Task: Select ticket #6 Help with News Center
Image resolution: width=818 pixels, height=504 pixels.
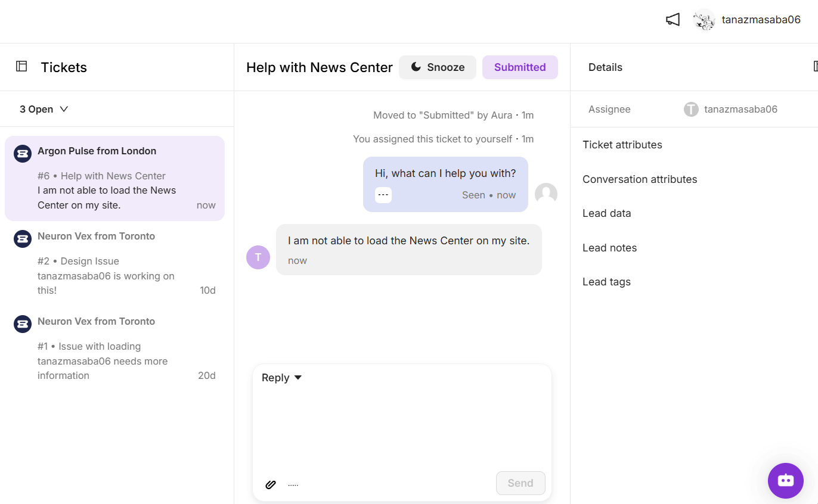Action: [x=114, y=178]
